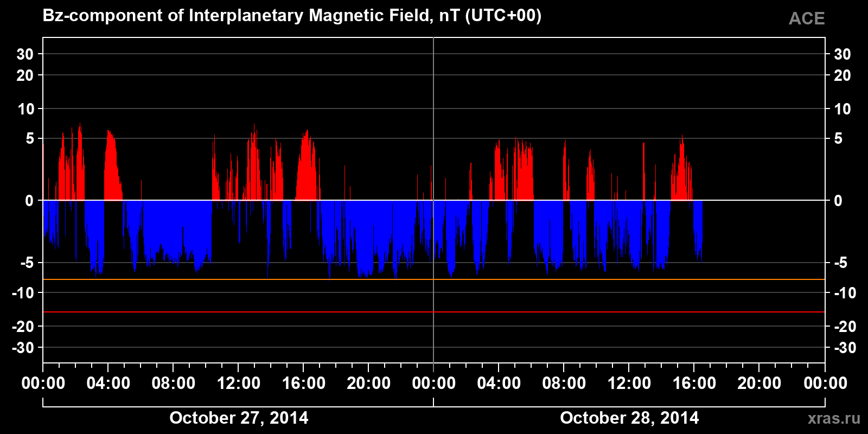Click the 12:00 time label under October 27
This screenshot has width=868, height=434.
click(239, 383)
